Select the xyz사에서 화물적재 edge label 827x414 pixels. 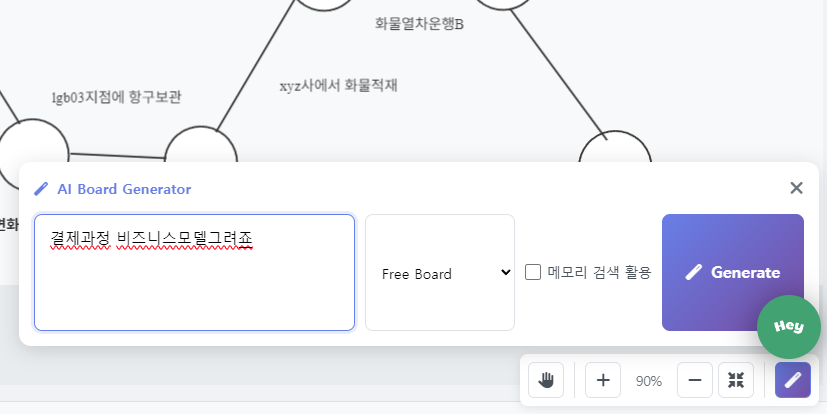[x=338, y=86]
